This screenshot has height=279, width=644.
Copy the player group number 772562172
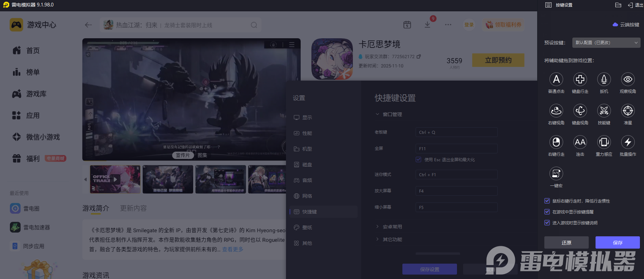(419, 56)
